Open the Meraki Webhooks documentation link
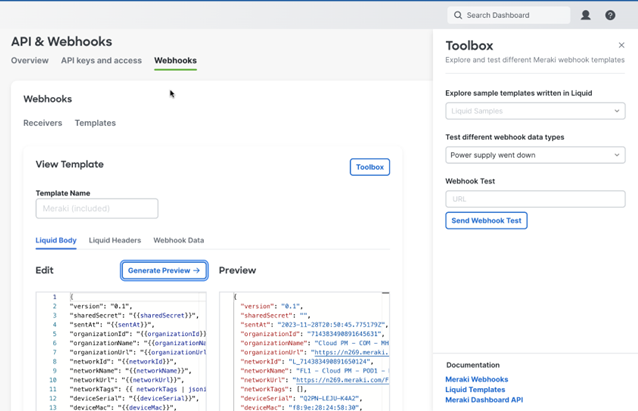 click(x=476, y=379)
